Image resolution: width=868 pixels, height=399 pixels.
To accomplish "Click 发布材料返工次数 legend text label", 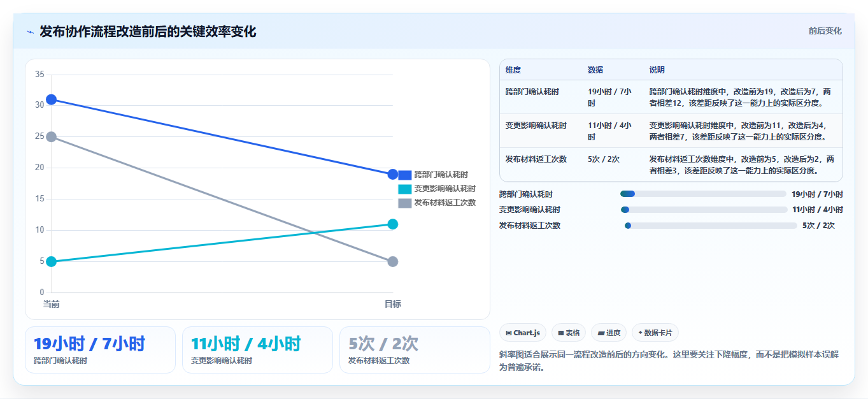I will coord(445,203).
